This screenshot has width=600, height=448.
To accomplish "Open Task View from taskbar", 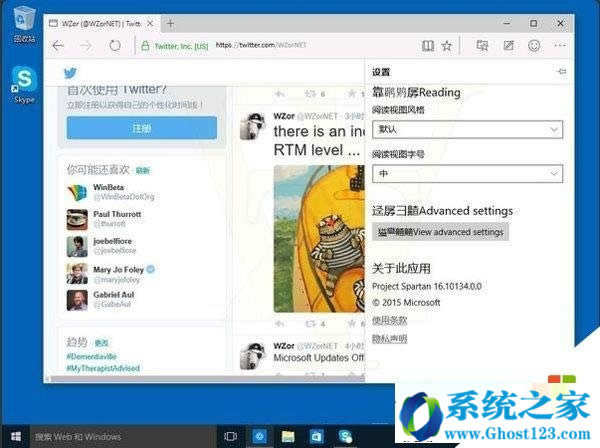I will (x=230, y=437).
